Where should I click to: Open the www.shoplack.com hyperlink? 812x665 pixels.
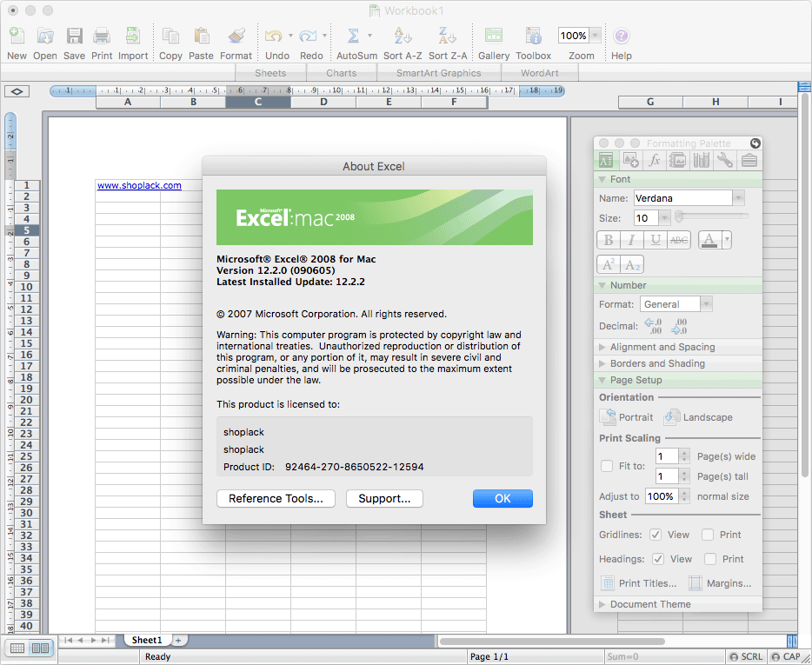[x=139, y=185]
